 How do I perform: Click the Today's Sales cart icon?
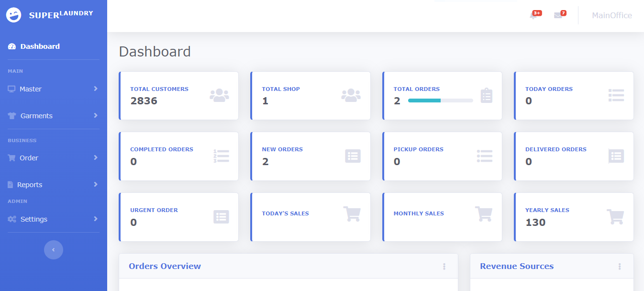(x=352, y=213)
